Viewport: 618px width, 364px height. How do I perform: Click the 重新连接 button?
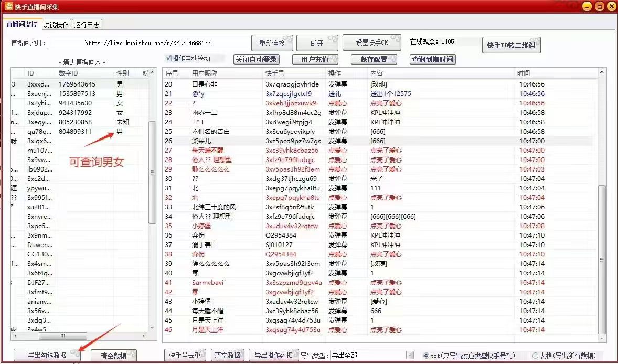click(x=272, y=42)
